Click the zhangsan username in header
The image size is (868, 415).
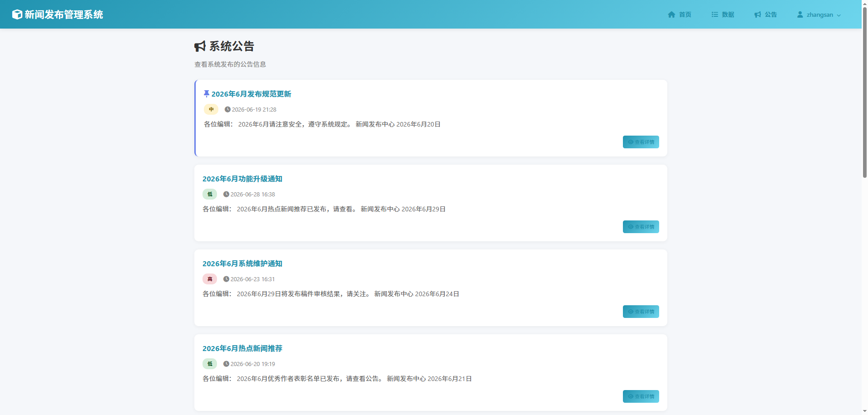pos(820,15)
